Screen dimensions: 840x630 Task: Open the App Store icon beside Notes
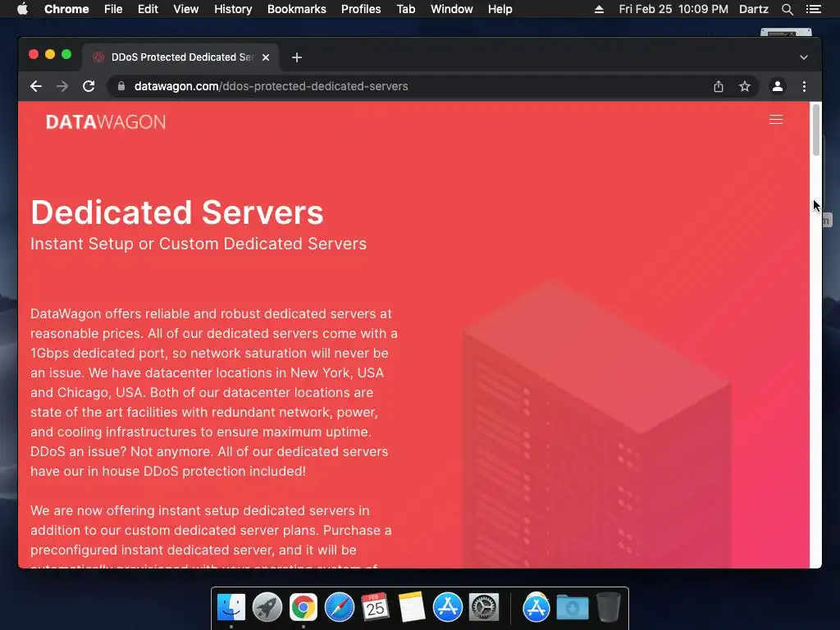click(x=447, y=608)
